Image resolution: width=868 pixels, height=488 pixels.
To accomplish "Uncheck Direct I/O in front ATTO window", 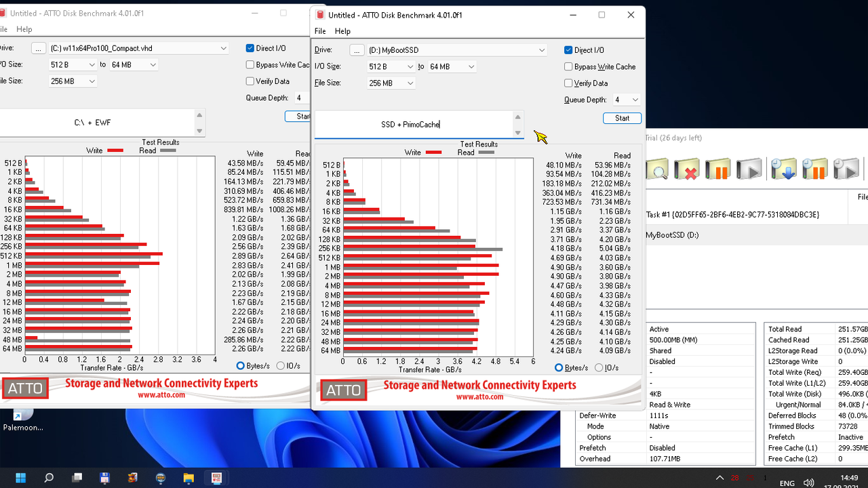I will [568, 50].
